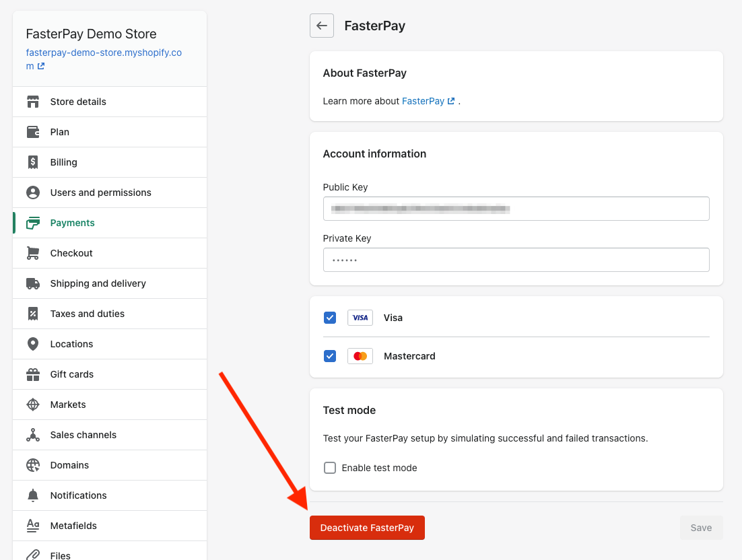This screenshot has width=742, height=560.
Task: Open Taxes and duties
Action: 110,314
